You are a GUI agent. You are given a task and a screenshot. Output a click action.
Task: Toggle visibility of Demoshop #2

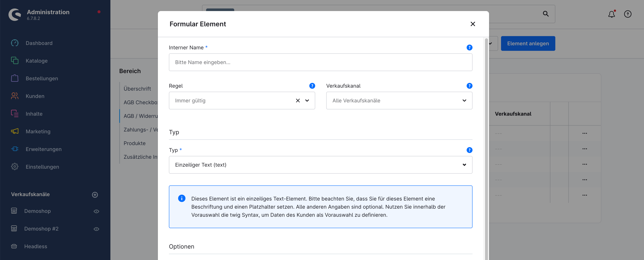pos(96,229)
